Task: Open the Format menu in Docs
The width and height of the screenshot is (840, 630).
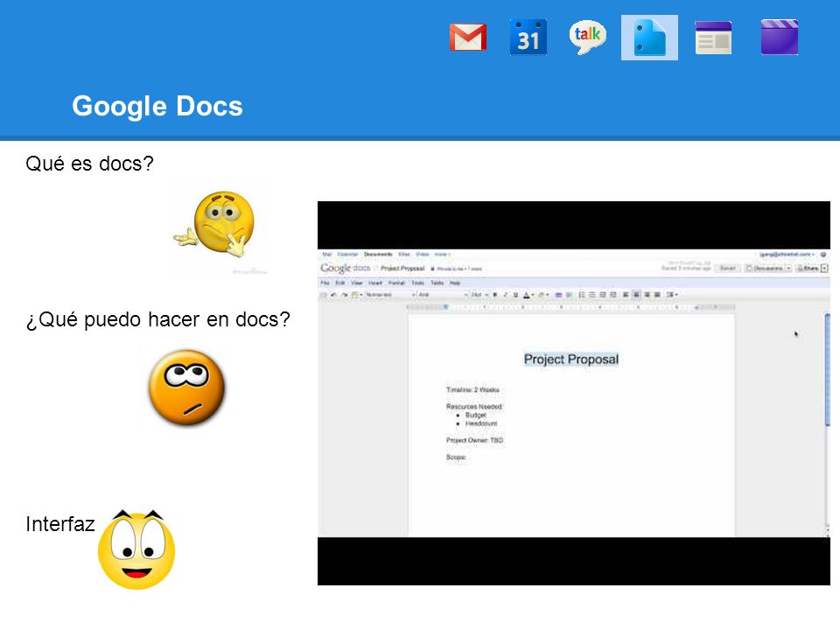Action: coord(396,283)
